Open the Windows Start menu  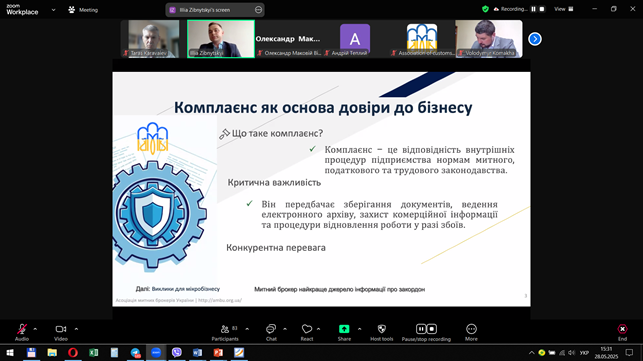(x=10, y=352)
